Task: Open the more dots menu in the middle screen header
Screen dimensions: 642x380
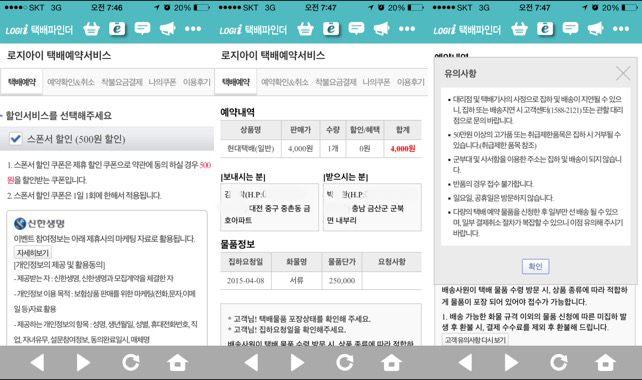Action: pyautogui.click(x=407, y=29)
